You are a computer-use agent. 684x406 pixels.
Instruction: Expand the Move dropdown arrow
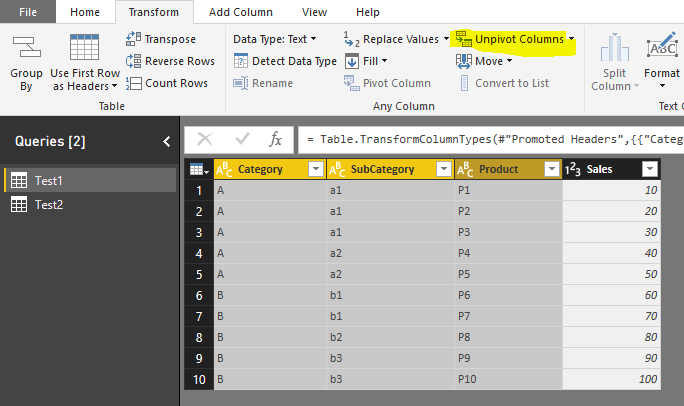tap(509, 61)
